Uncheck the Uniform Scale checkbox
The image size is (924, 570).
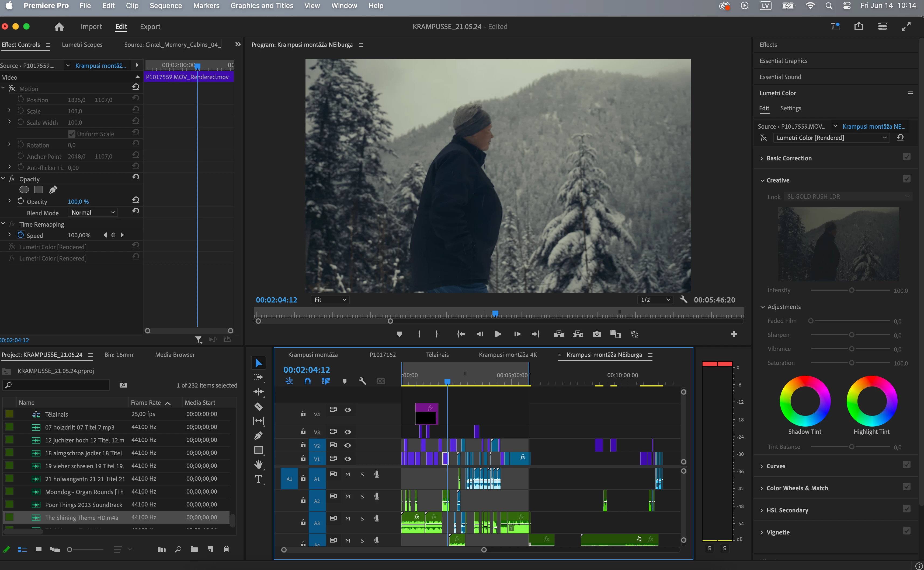click(x=71, y=134)
